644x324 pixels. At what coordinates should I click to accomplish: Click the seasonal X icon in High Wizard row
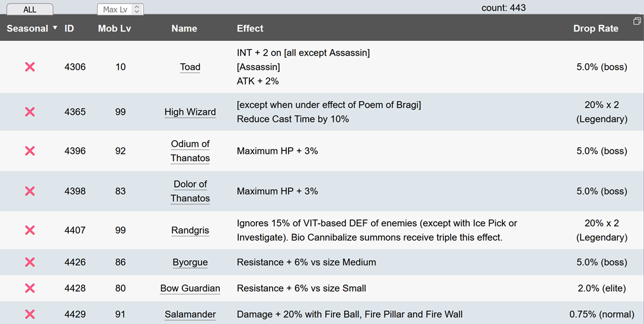tap(30, 112)
